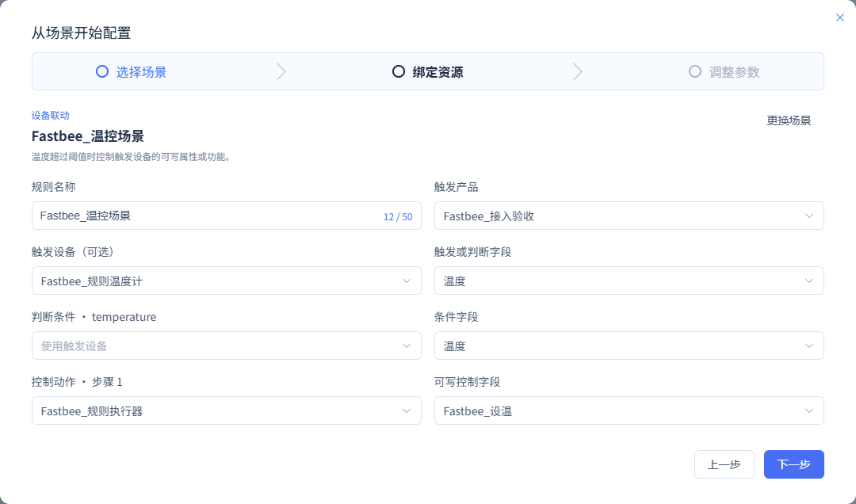
Task: Select the 绑定资源 step
Action: click(x=427, y=71)
